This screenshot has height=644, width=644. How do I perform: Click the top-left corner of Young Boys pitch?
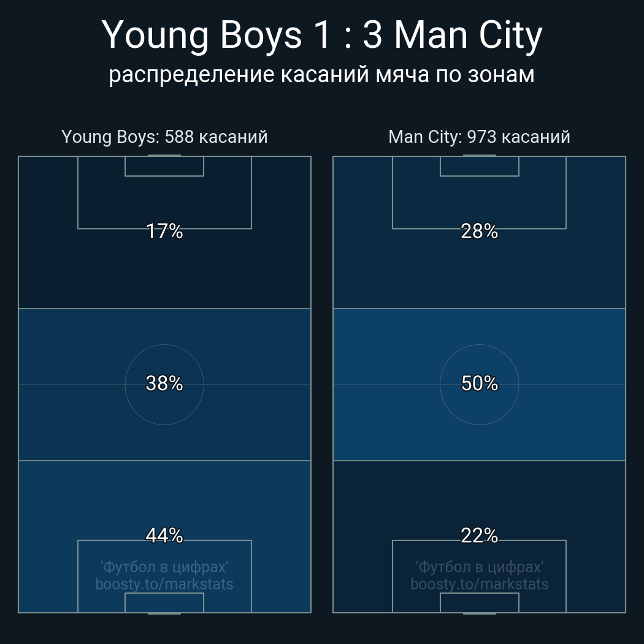coord(19,157)
